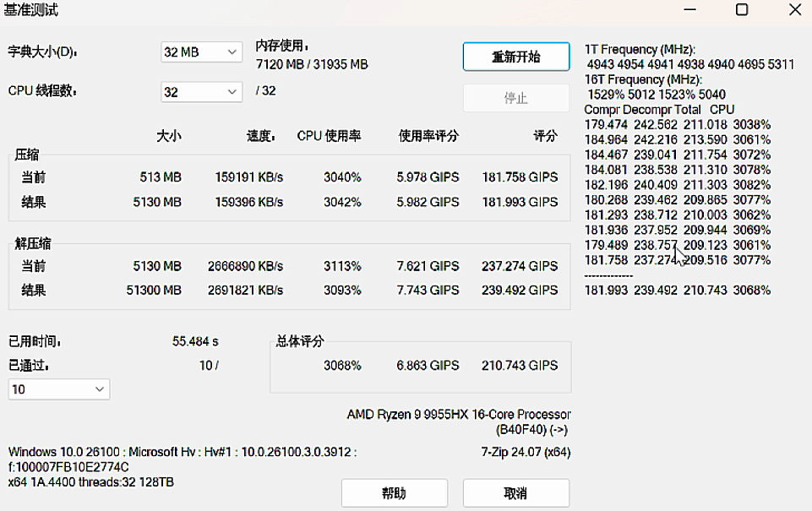Image resolution: width=812 pixels, height=511 pixels.
Task: Click the 字典大小(D) label
Action: pos(42,52)
